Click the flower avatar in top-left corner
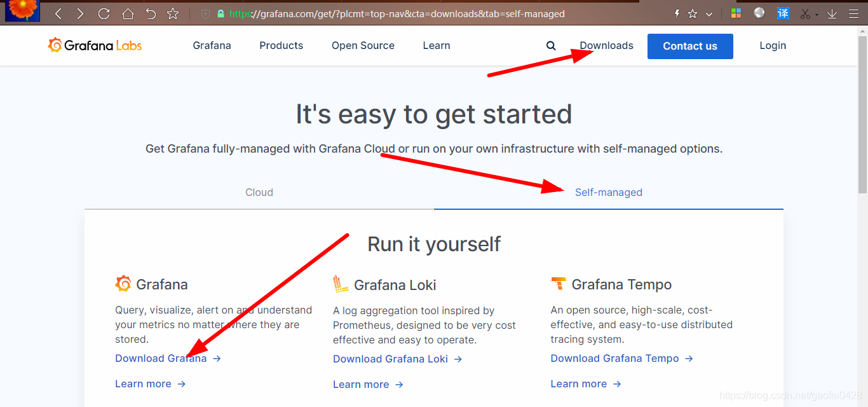Viewport: 868px width, 407px height. point(22,11)
